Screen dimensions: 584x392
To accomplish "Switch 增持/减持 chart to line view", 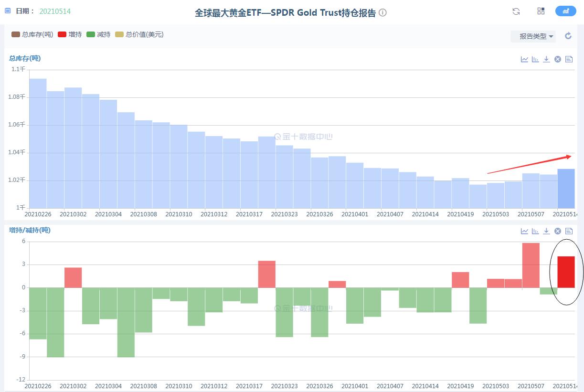I will pos(524,231).
